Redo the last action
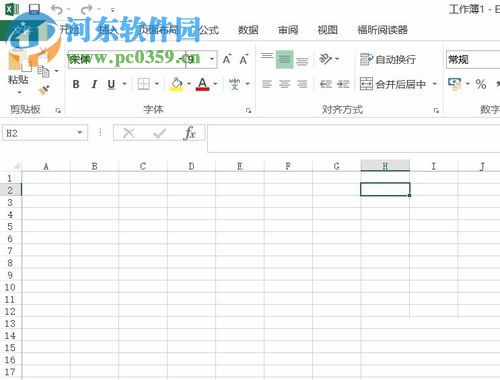 [x=87, y=10]
